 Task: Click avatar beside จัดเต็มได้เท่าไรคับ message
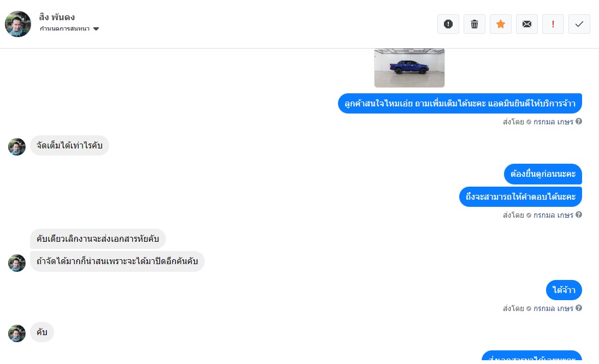(17, 147)
